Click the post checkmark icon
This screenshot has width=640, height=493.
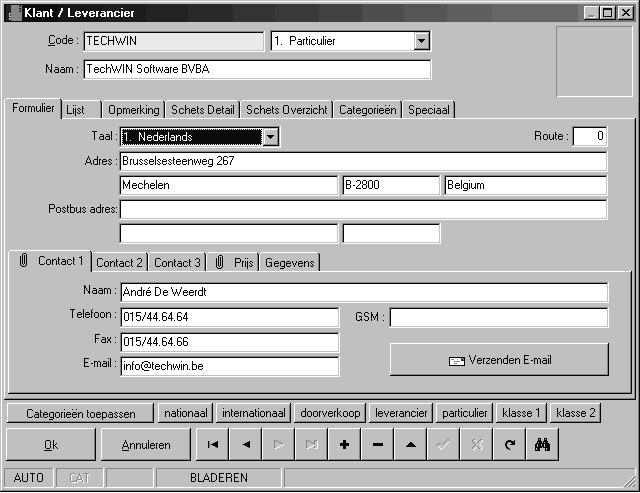pos(444,444)
